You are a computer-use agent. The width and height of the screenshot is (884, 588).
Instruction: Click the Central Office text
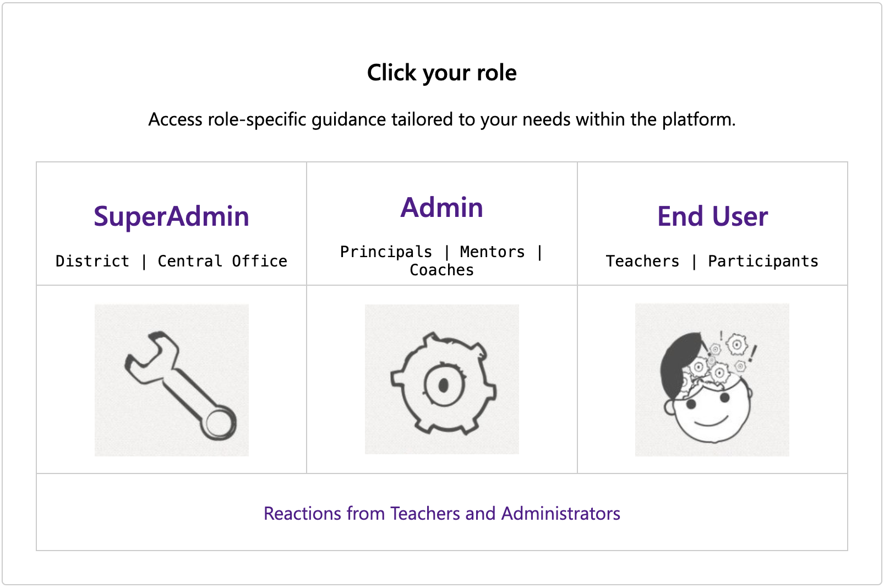click(222, 261)
